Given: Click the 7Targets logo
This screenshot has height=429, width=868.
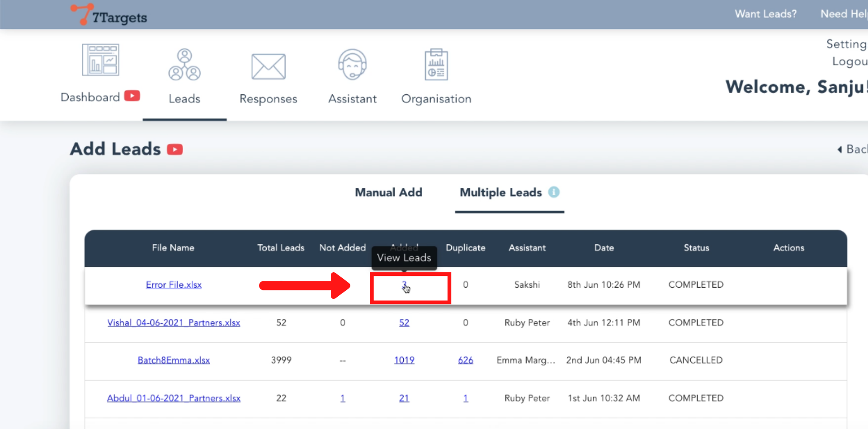Looking at the screenshot, I should (109, 15).
